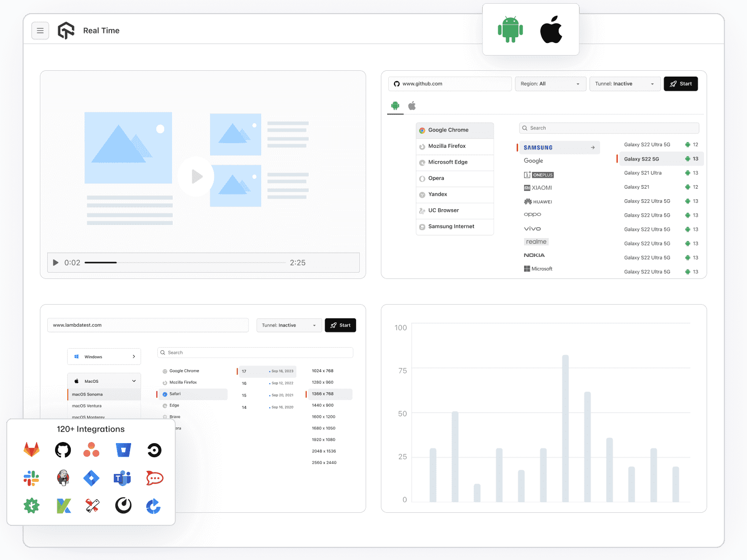Open the hamburger menu next to Real Time
Viewport: 747px width, 560px height.
[x=40, y=31]
